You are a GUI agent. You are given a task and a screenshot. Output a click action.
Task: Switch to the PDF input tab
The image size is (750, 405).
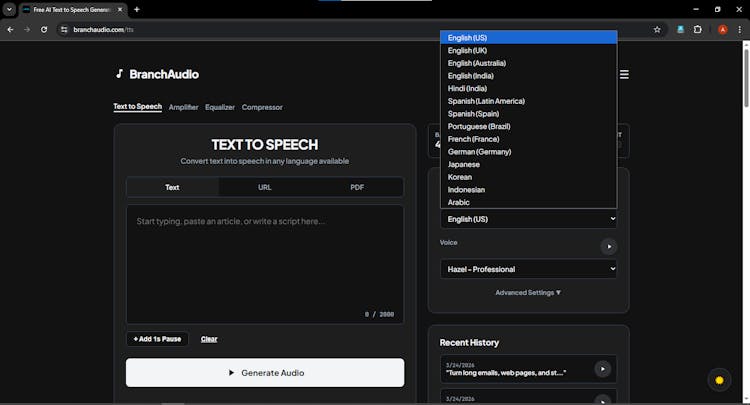(357, 187)
